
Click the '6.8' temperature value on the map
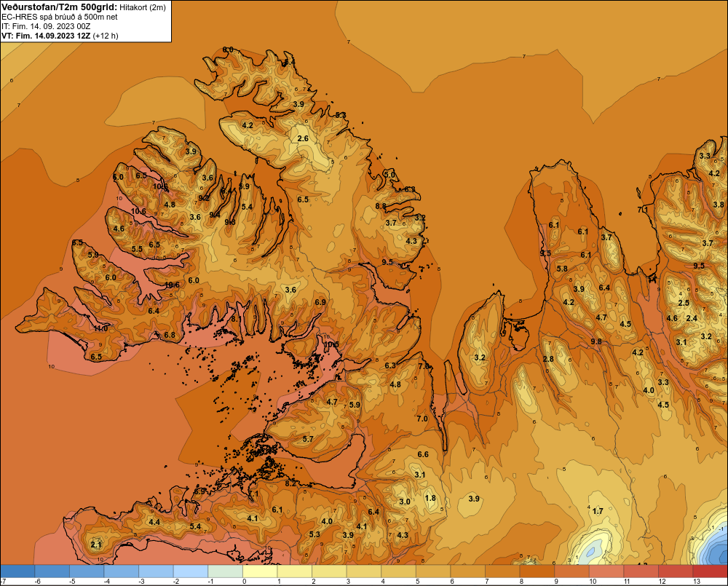click(170, 335)
